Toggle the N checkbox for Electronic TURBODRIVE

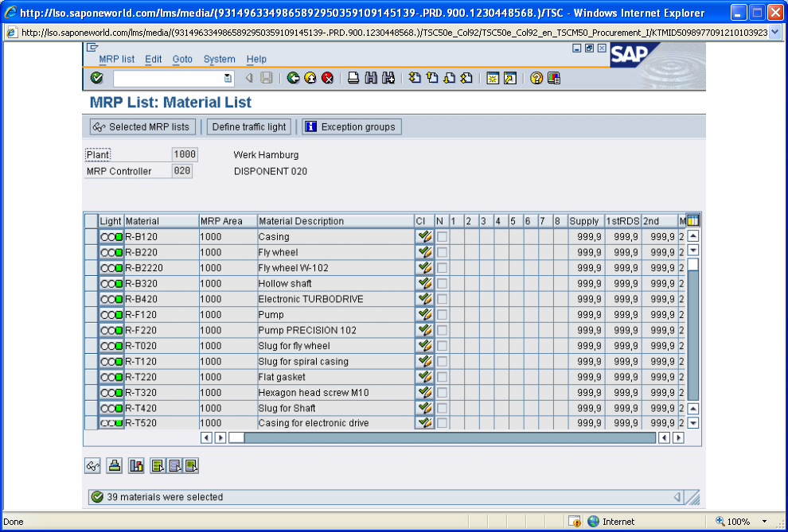pyautogui.click(x=443, y=299)
